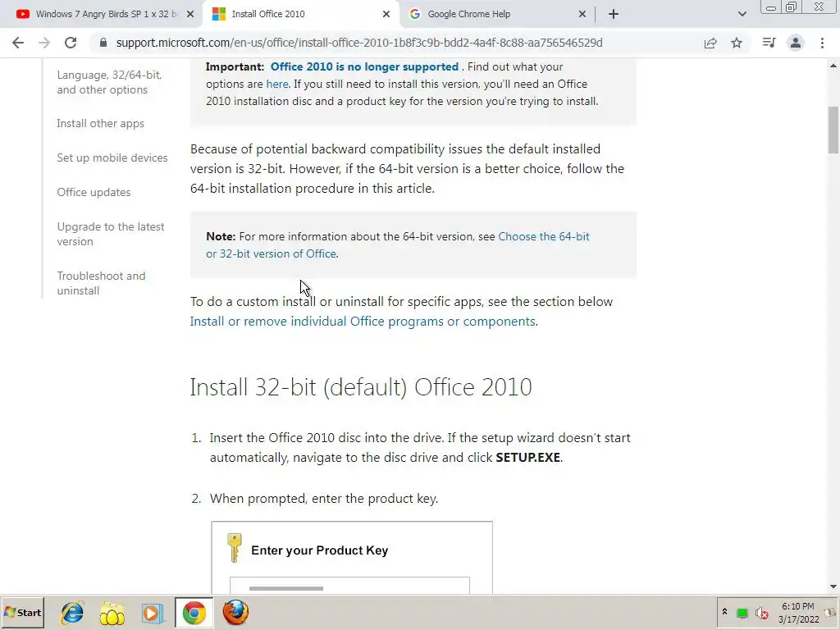This screenshot has height=630, width=840.
Task: Click the green network tray icon
Action: coord(742,613)
